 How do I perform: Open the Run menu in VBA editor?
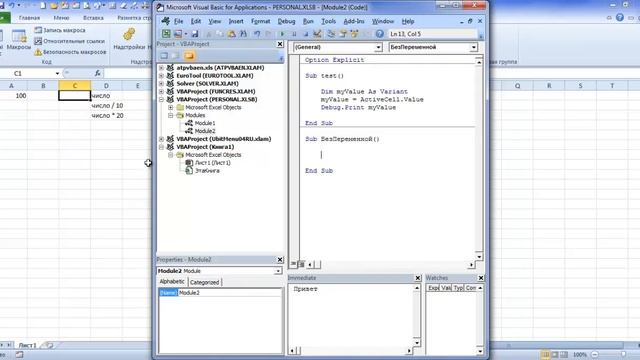(308, 21)
